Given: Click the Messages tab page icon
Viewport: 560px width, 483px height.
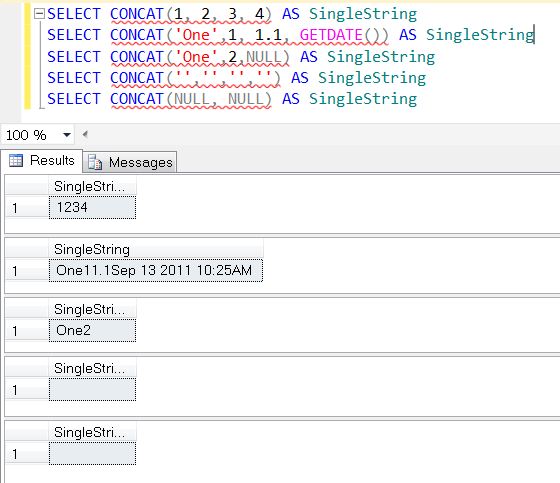Looking at the screenshot, I should click(95, 163).
